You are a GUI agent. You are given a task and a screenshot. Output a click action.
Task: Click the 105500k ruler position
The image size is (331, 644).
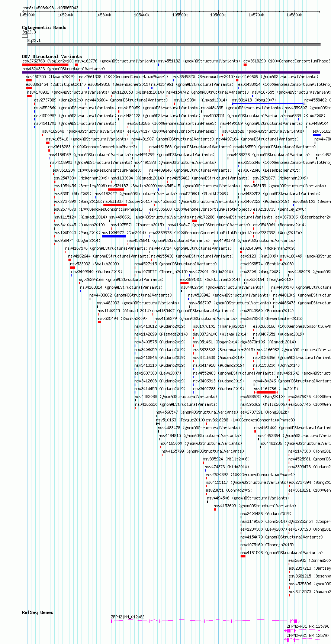180,15
